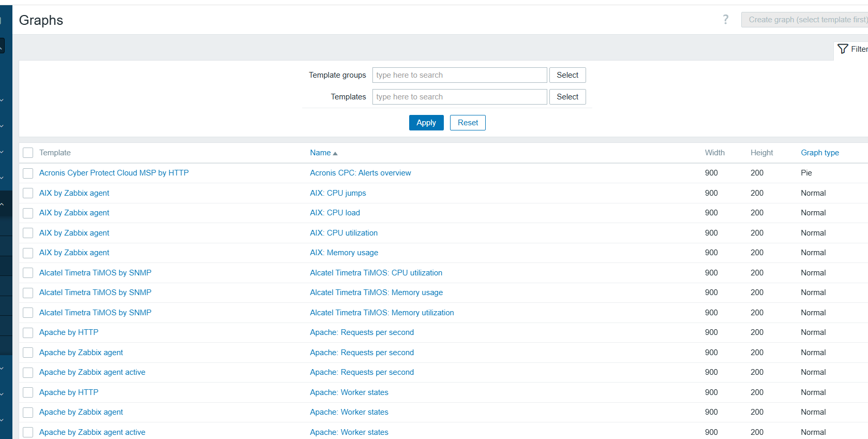Sort by the Graph type column header
The width and height of the screenshot is (868, 439).
[820, 153]
